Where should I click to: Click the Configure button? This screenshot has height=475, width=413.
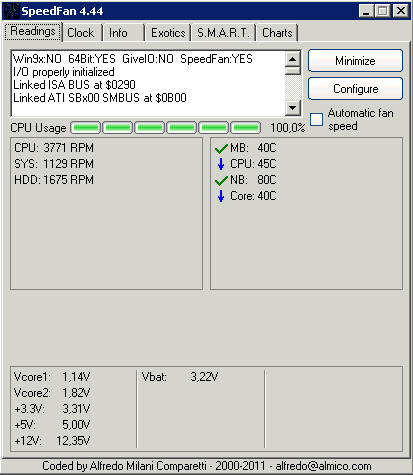(355, 89)
